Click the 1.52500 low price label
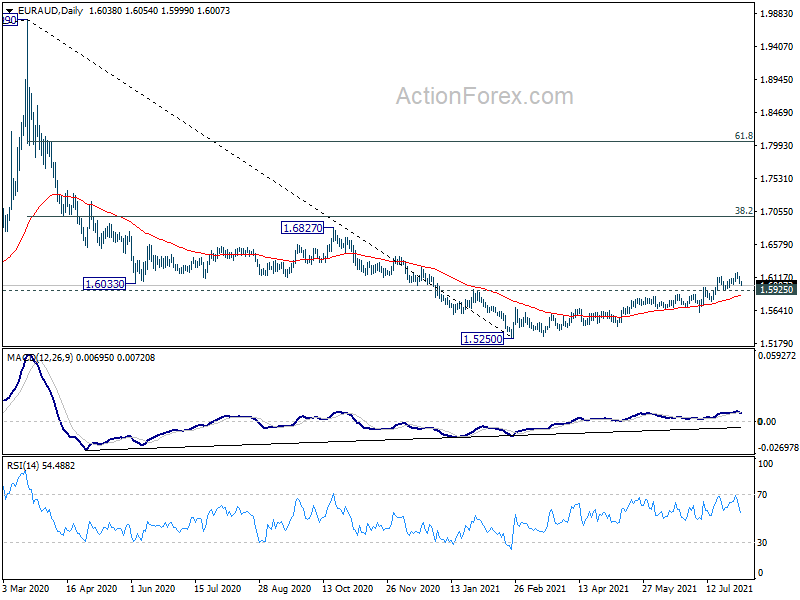 pos(482,339)
